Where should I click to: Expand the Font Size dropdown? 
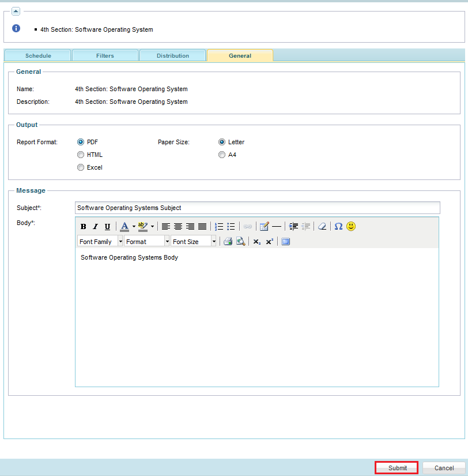[x=194, y=242]
